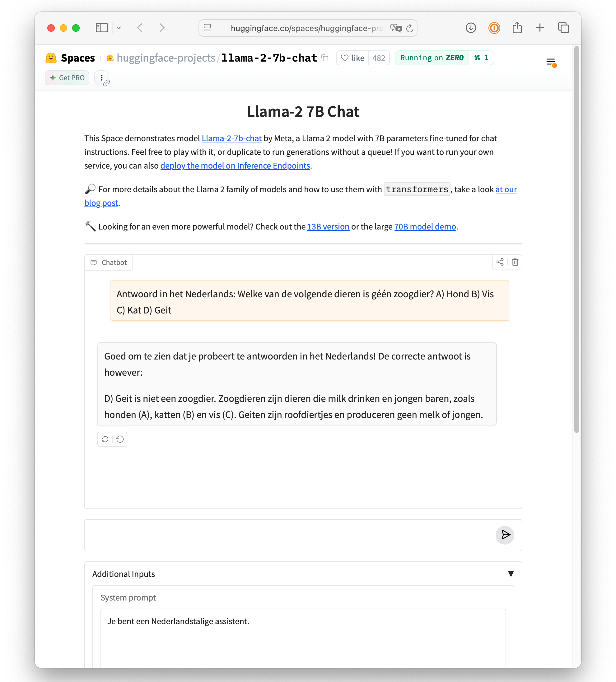Open the huggingface-projects organization page
This screenshot has height=682, width=616.
point(166,58)
